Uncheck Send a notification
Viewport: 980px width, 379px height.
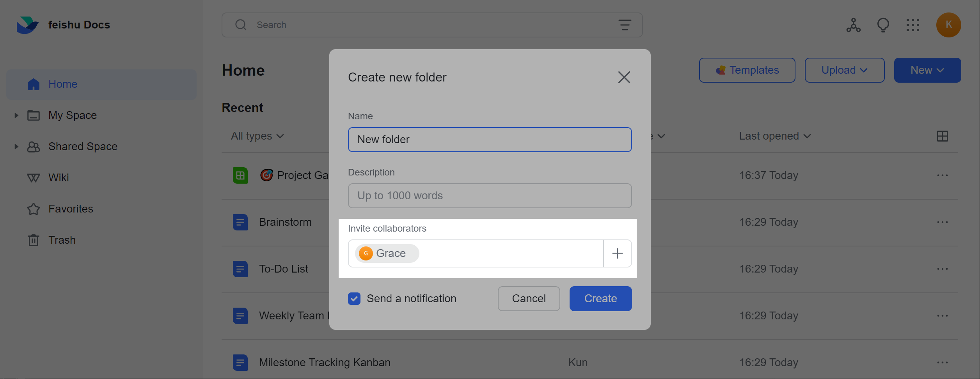tap(354, 299)
